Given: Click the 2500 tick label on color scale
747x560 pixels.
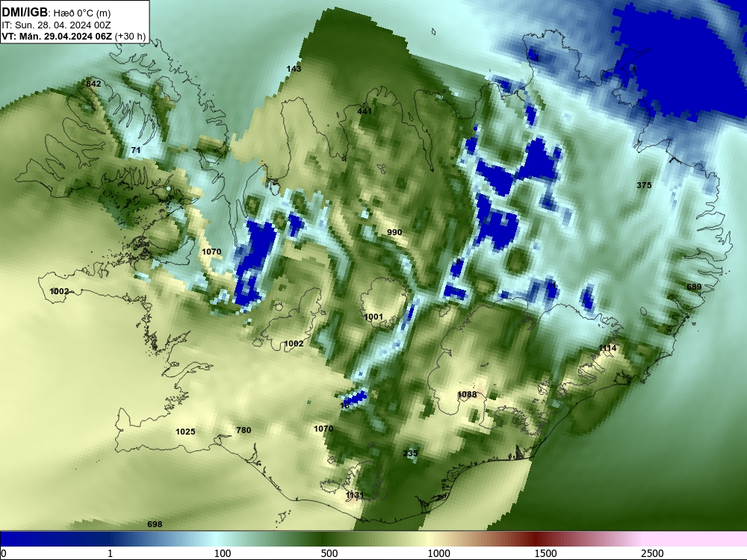Looking at the screenshot, I should coord(652,553).
